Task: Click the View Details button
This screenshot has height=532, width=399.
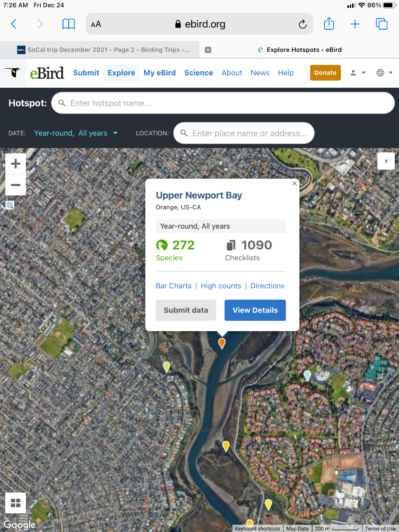Action: (255, 310)
